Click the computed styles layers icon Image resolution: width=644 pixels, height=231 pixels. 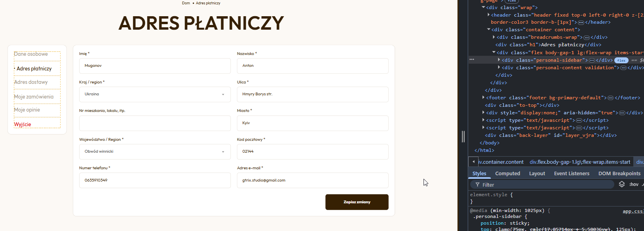pyautogui.click(x=622, y=184)
